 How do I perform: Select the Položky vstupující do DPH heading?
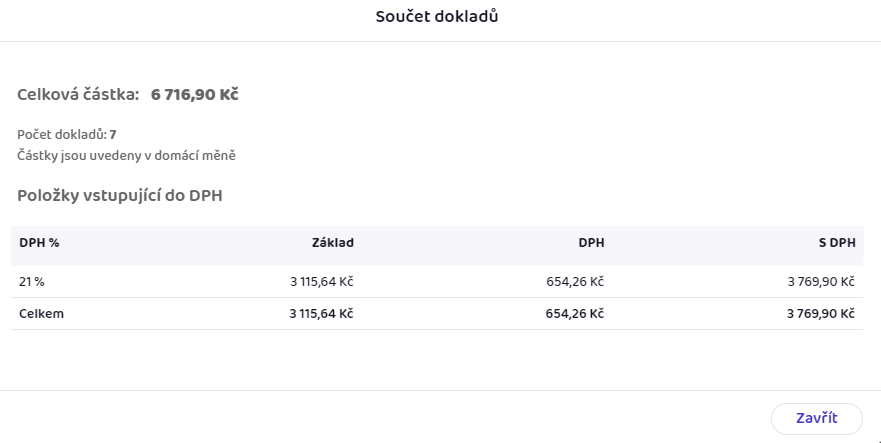[x=120, y=196]
